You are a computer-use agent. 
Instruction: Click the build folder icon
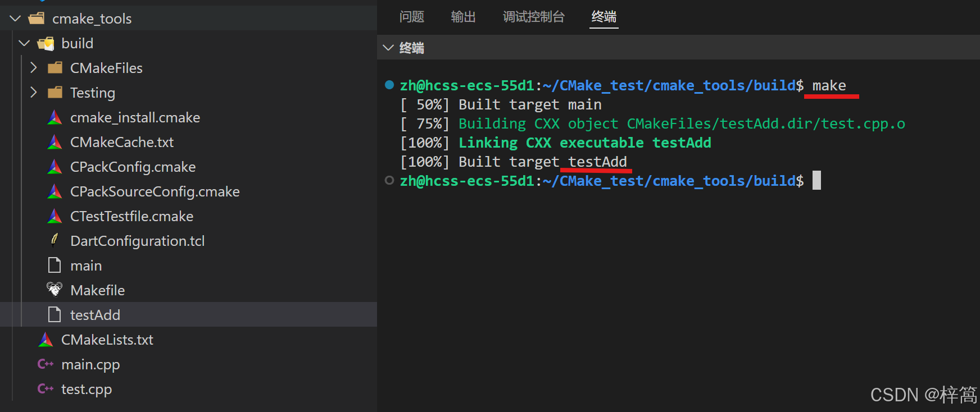point(46,43)
